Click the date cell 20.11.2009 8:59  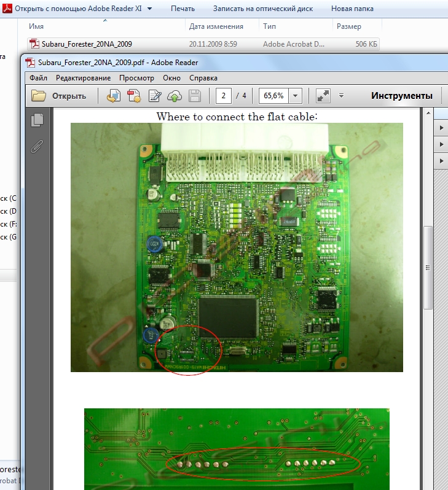point(213,44)
